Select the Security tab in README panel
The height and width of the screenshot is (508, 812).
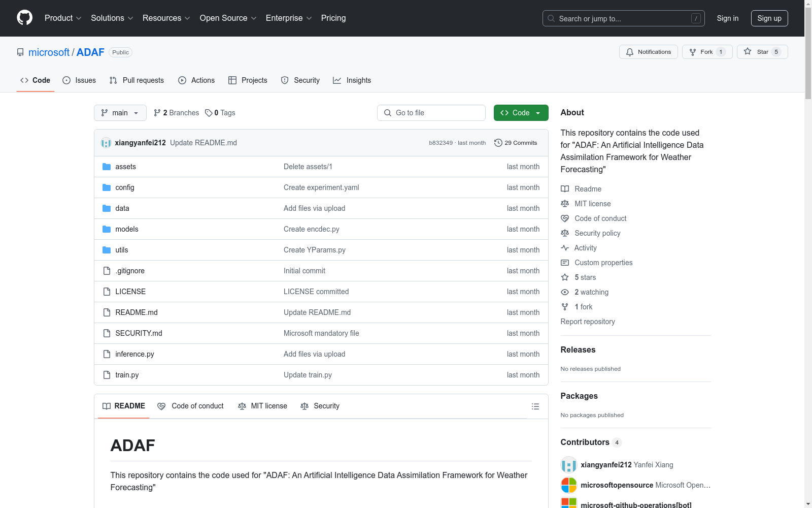coord(320,406)
